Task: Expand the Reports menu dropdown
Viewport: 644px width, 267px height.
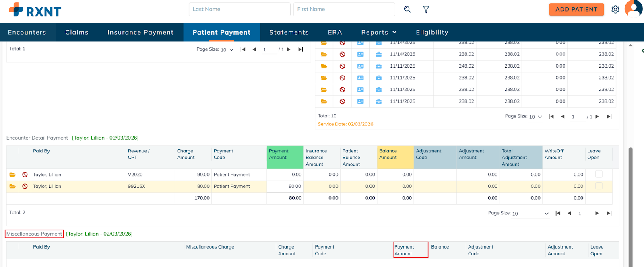Action: pos(379,32)
